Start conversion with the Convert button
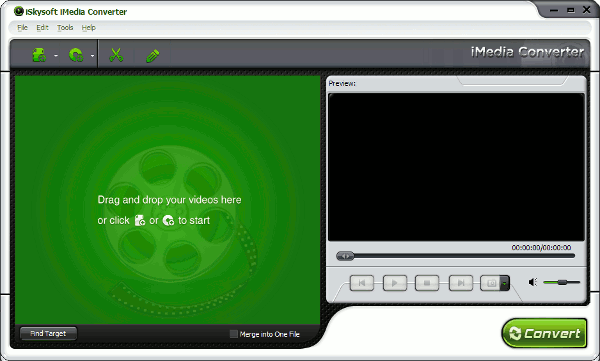 tap(544, 333)
